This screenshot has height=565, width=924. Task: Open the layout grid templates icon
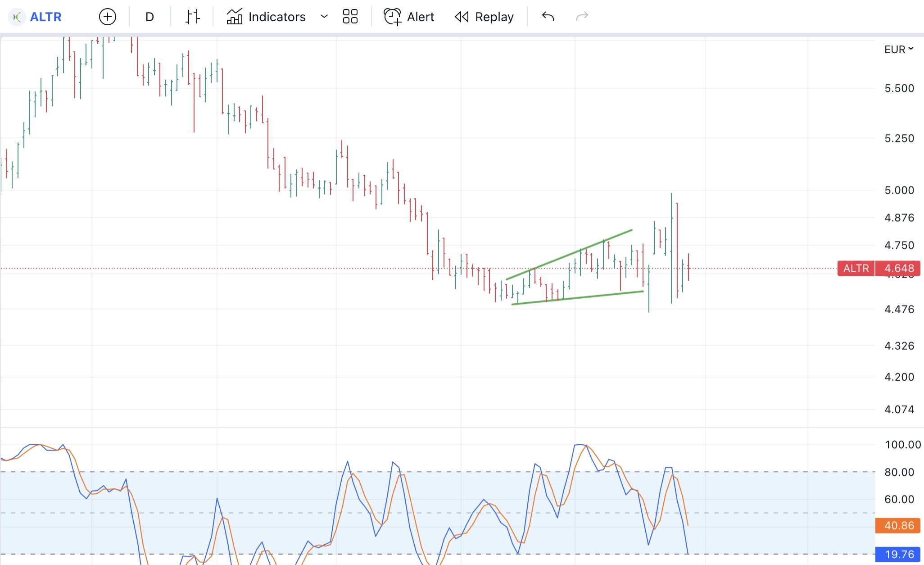[350, 17]
